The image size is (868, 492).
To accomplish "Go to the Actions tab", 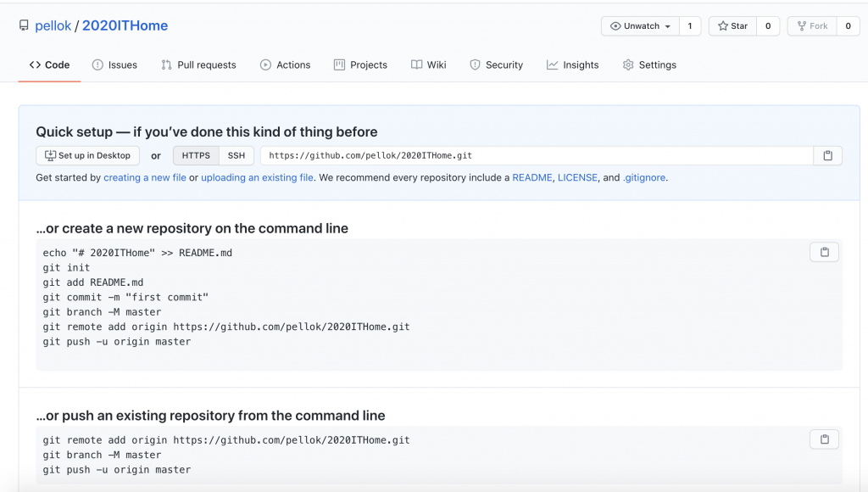I will coord(285,64).
